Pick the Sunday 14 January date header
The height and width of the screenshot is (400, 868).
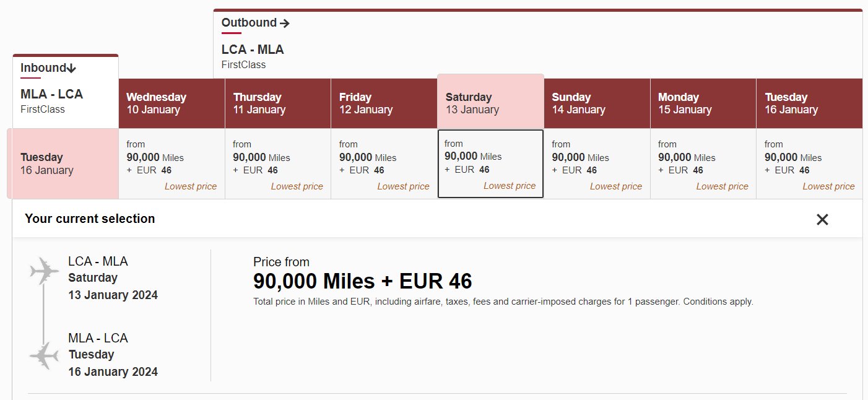pos(597,103)
